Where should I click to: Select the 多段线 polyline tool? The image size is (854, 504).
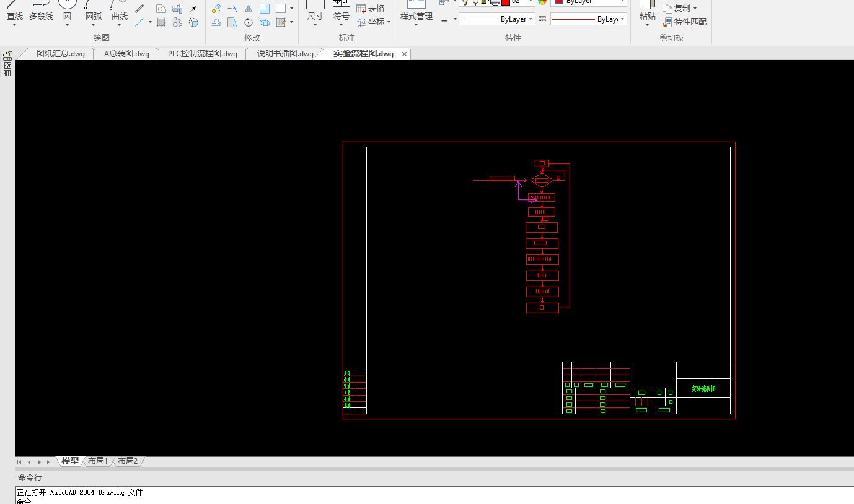pyautogui.click(x=41, y=11)
